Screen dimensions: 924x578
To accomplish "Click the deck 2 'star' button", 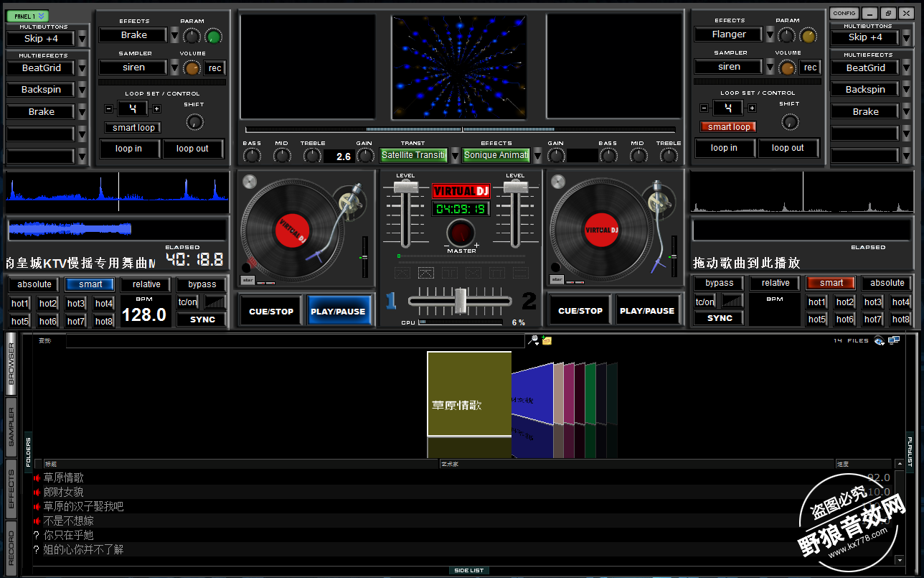I will coord(557,279).
